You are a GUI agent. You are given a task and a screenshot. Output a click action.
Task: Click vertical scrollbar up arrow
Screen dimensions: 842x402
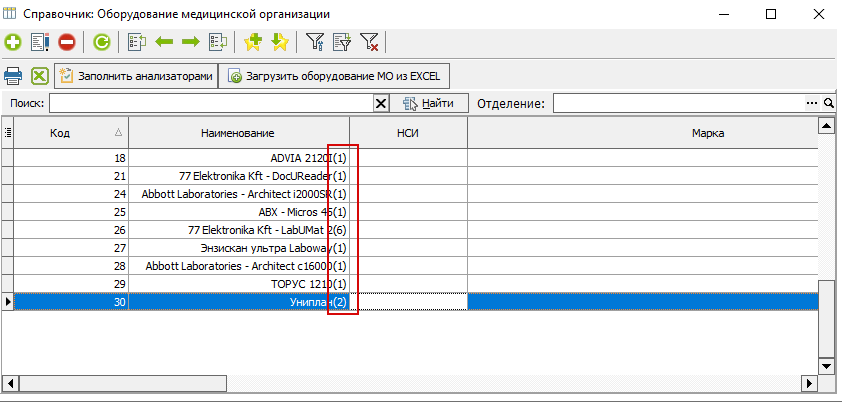pyautogui.click(x=826, y=126)
